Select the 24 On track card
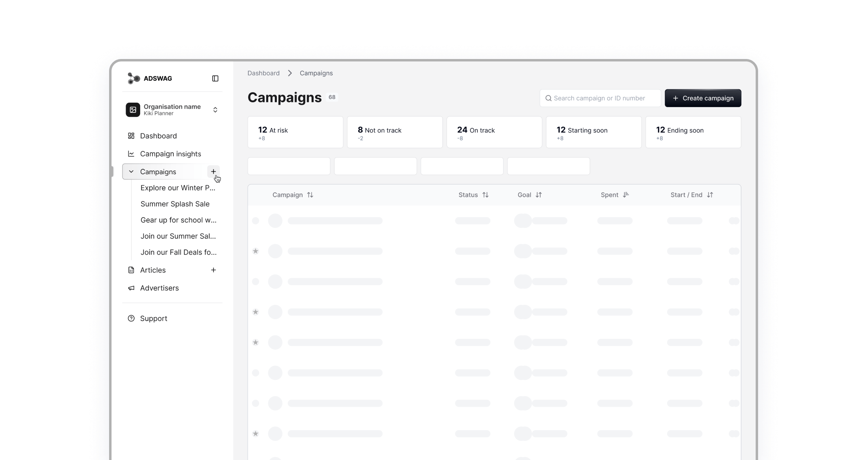 coord(494,132)
